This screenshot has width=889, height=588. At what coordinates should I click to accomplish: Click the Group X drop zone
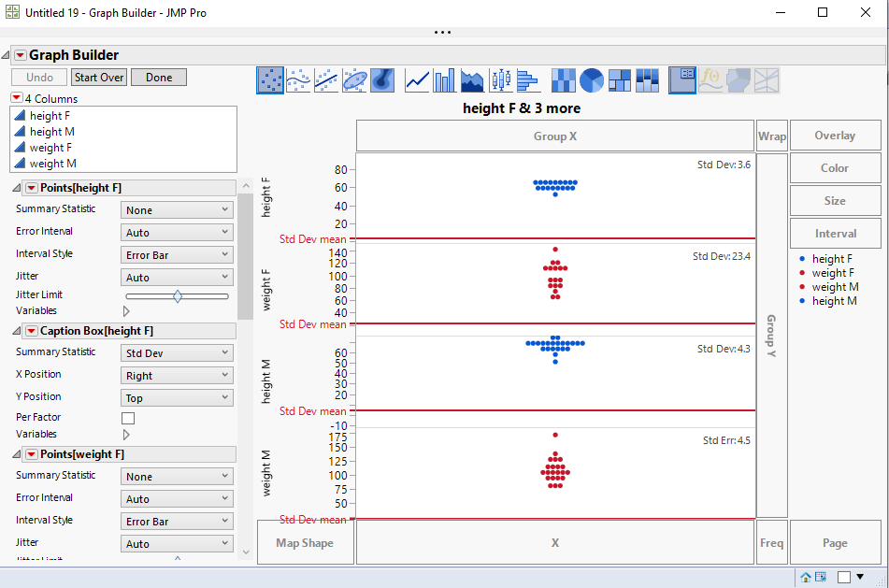click(555, 136)
